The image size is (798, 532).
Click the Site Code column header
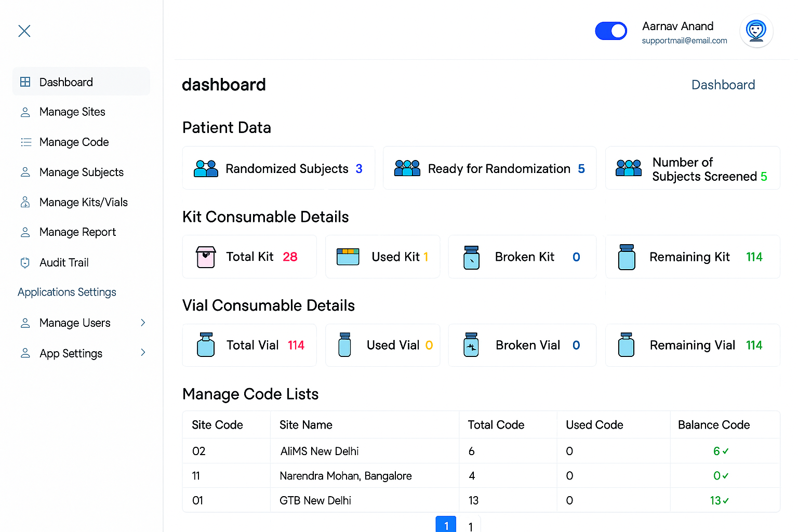[x=217, y=425]
